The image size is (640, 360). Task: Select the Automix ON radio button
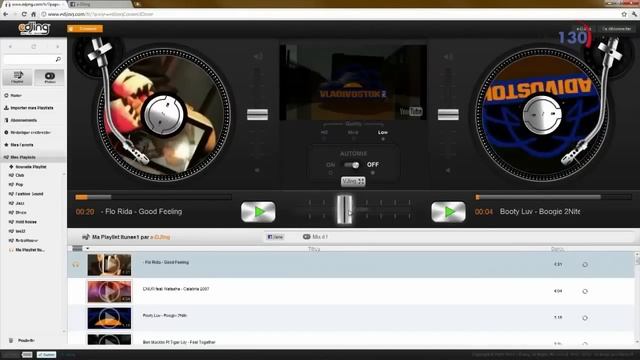[x=330, y=173]
